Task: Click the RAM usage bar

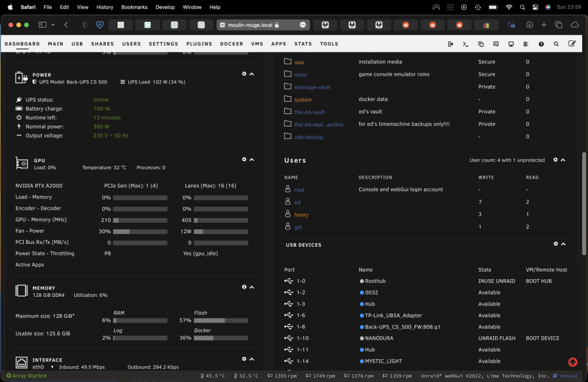Action: pos(141,320)
